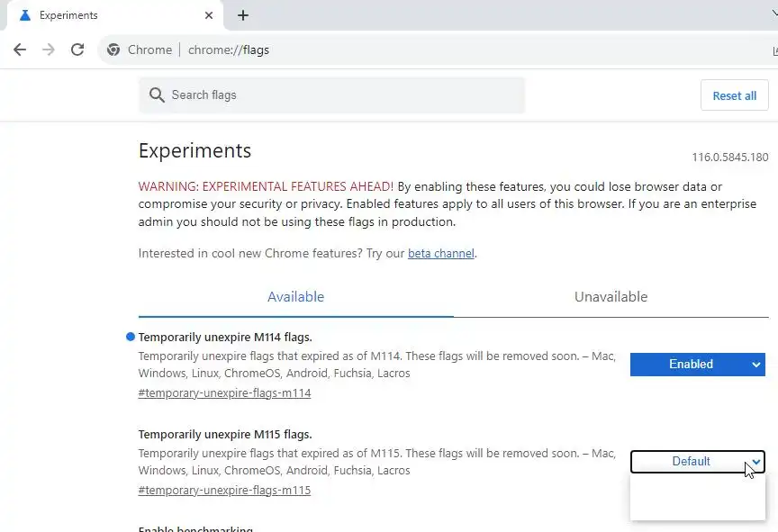The image size is (778, 532).
Task: Click the blue modified dot beside M114 flag
Action: point(131,337)
